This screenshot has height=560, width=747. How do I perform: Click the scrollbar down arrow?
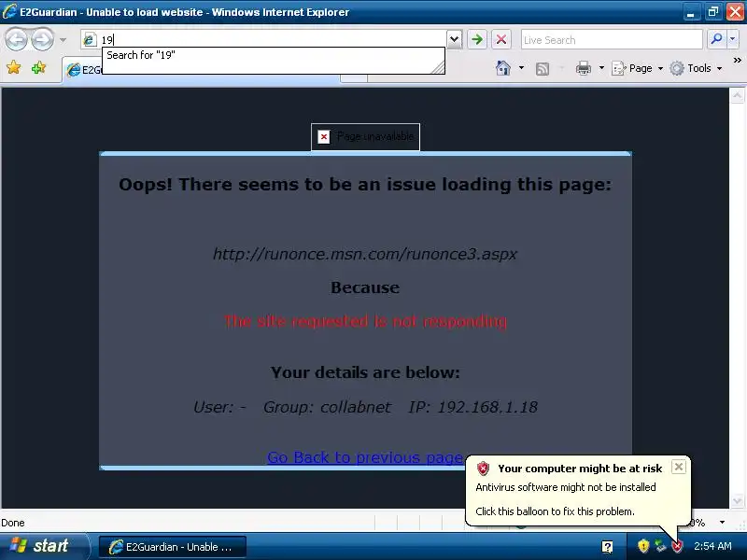(737, 501)
